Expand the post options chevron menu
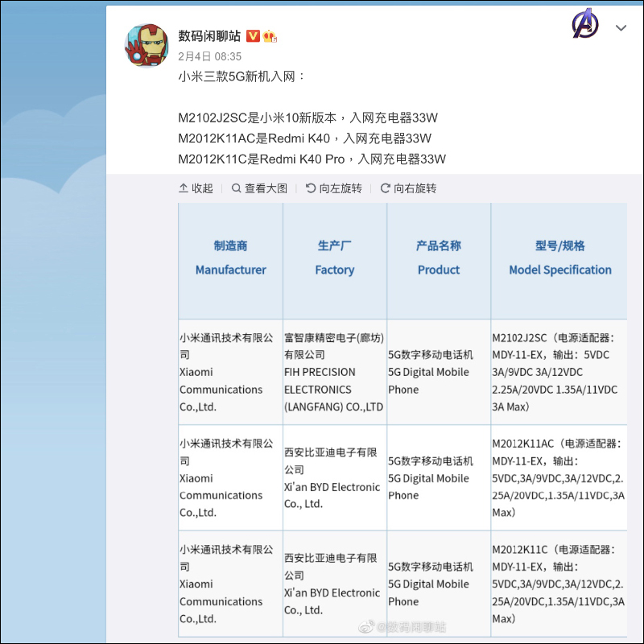 (621, 28)
